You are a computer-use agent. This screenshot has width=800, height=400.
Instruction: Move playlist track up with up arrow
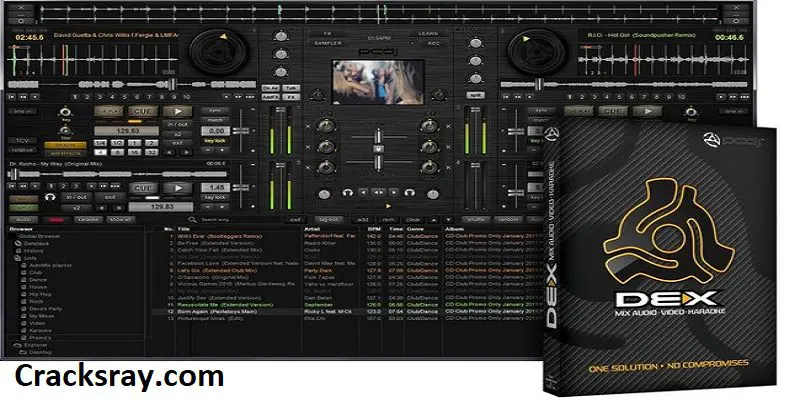pos(434,219)
